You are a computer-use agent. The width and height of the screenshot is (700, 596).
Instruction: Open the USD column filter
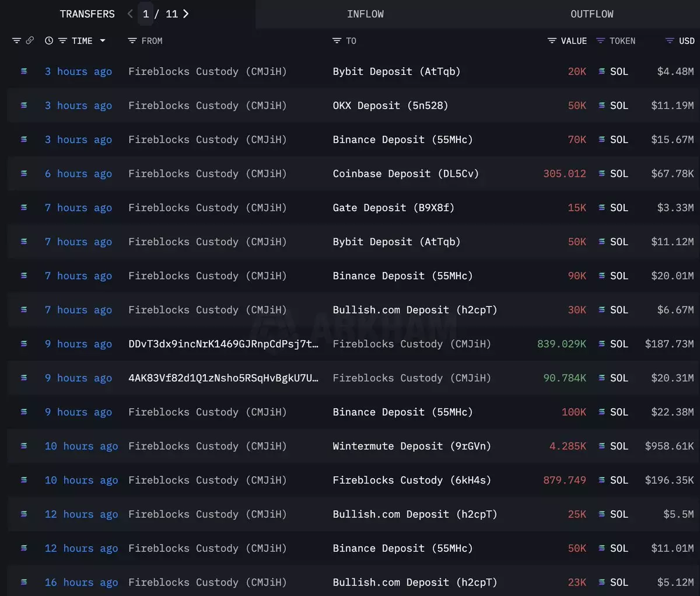coord(670,41)
